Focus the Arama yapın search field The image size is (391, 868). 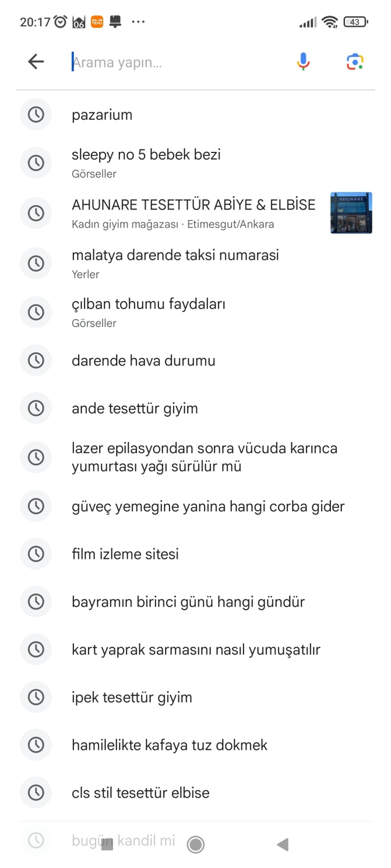pyautogui.click(x=181, y=62)
